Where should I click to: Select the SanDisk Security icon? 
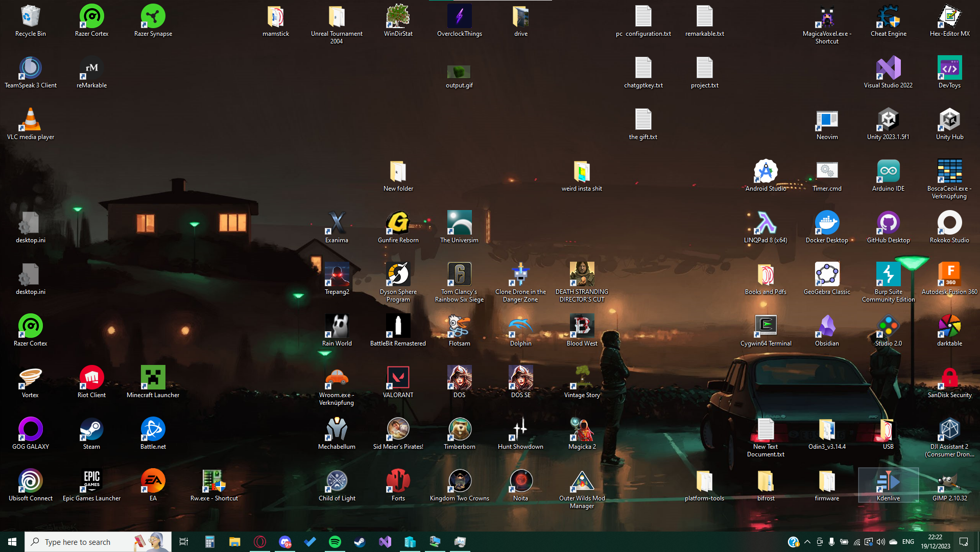point(950,382)
